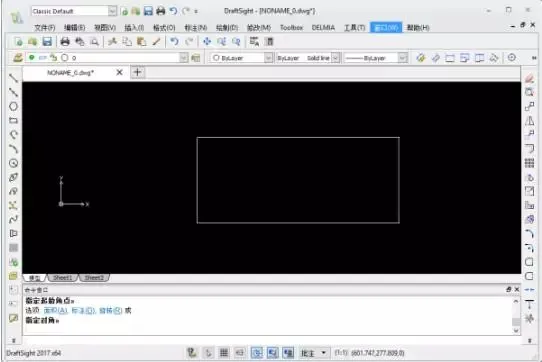Open the ByLayer line color dropdown

click(x=268, y=58)
